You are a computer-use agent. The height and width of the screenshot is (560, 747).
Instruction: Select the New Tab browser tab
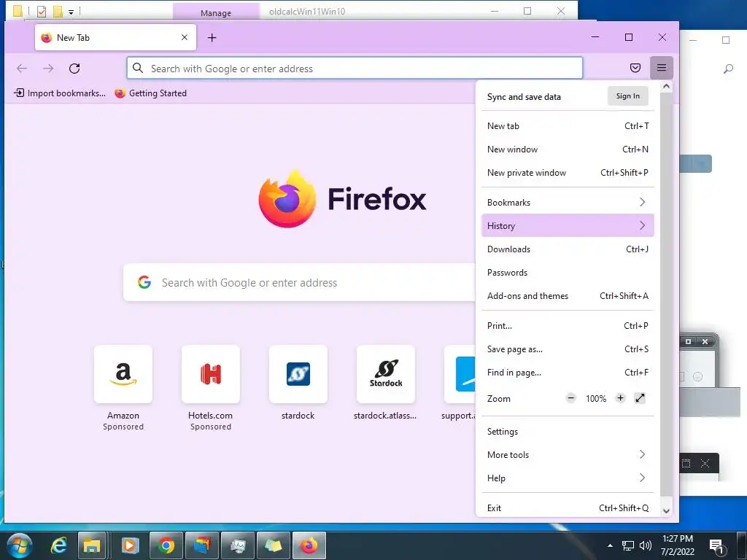(115, 37)
